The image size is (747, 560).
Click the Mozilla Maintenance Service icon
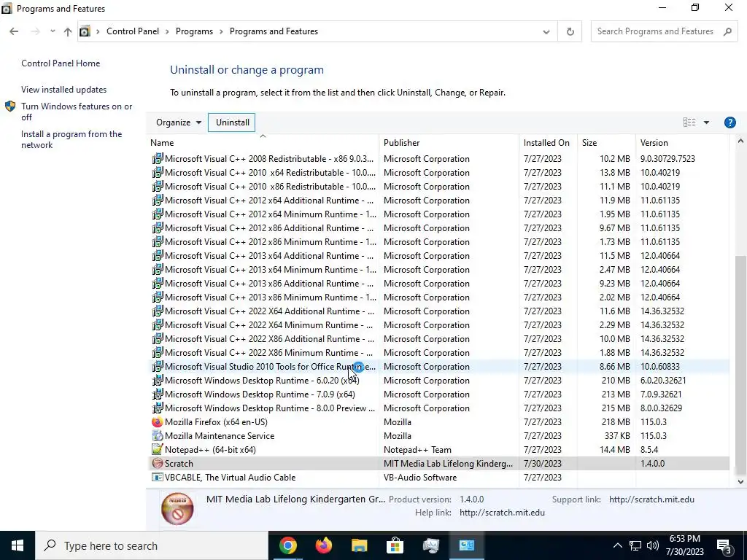[158, 436]
